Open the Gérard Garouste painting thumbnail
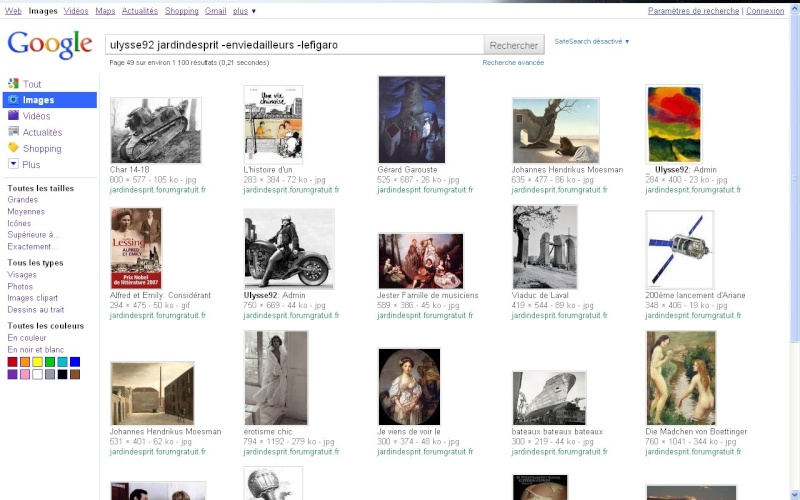This screenshot has height=500, width=800. [411, 120]
